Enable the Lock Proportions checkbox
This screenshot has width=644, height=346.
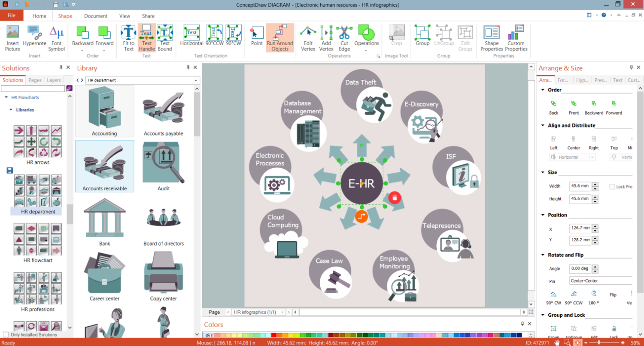[612, 187]
